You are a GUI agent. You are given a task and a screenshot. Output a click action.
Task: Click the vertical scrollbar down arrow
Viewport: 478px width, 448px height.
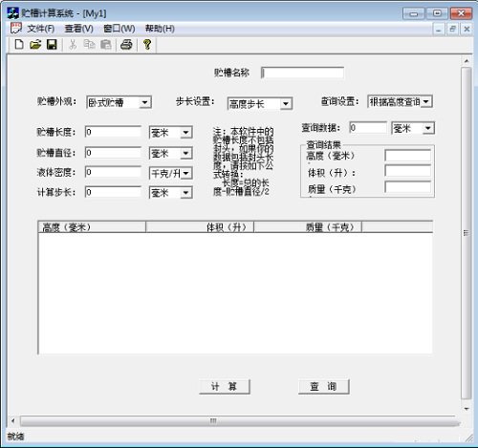[x=467, y=409]
